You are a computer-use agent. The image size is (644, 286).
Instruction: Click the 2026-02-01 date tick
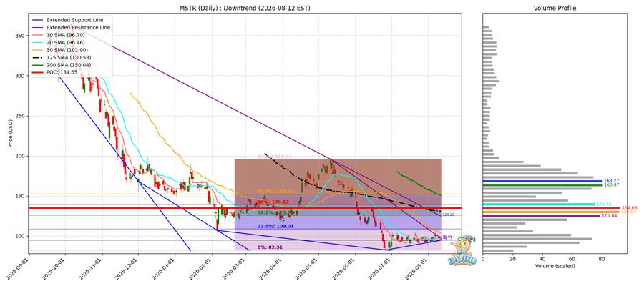[202, 269]
